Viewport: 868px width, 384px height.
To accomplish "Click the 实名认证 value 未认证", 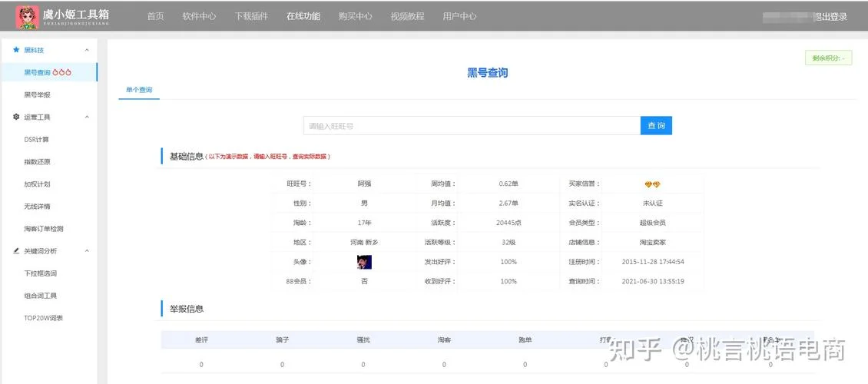I will click(652, 203).
